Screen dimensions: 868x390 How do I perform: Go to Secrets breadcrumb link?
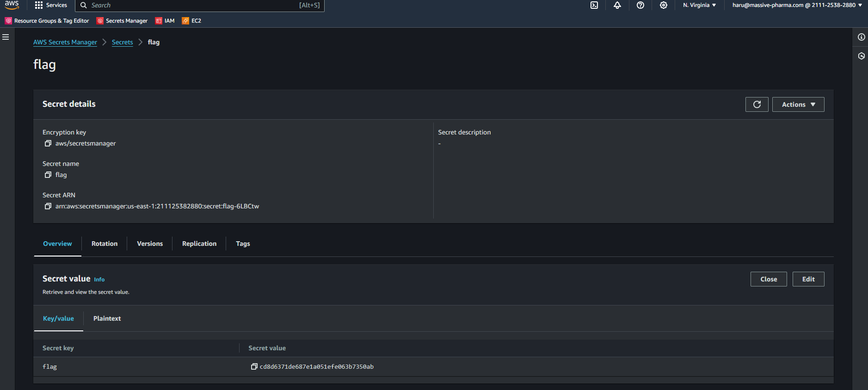(x=122, y=42)
